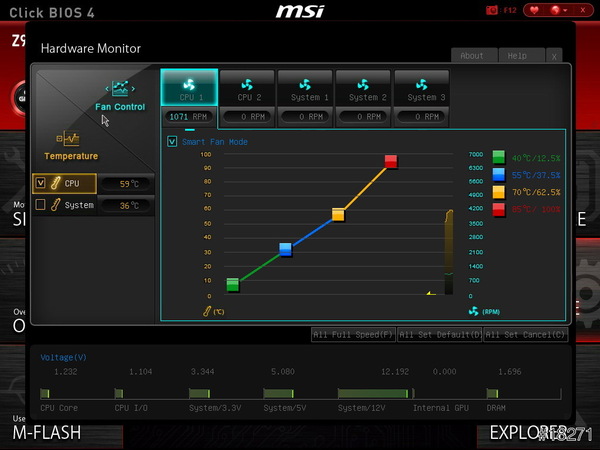
Task: Click the red 85°C/100% legend swatch
Action: click(x=499, y=210)
